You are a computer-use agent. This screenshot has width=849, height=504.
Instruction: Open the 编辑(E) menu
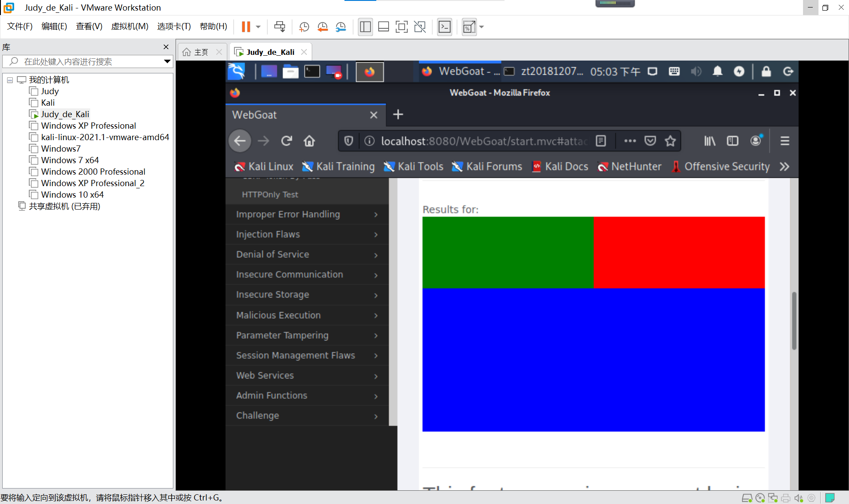[54, 26]
